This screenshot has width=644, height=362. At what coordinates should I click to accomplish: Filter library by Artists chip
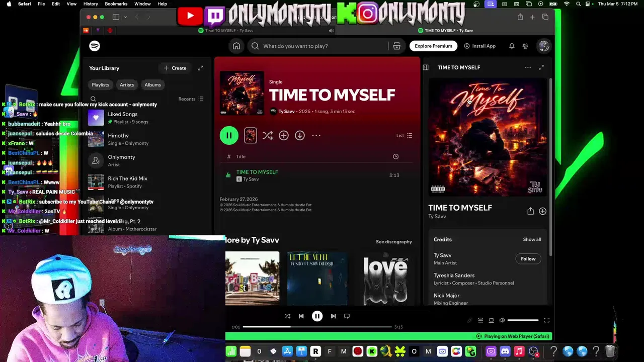tap(127, 85)
